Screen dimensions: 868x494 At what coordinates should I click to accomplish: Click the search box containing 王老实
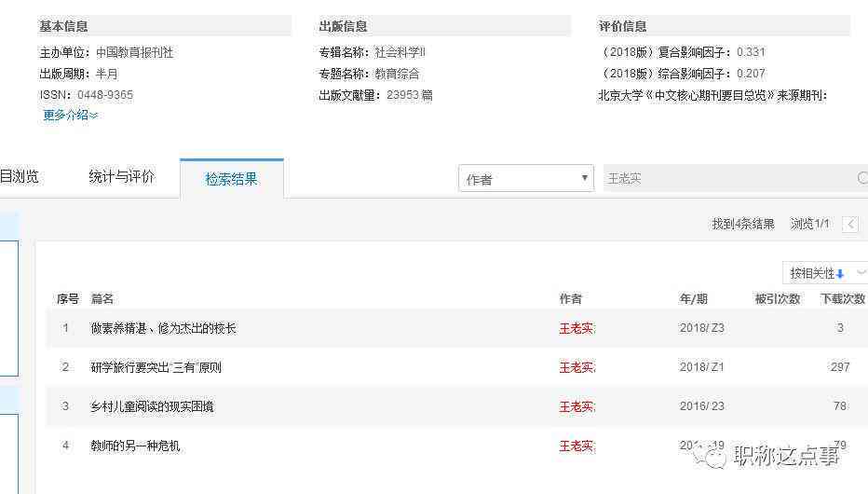pyautogui.click(x=736, y=178)
